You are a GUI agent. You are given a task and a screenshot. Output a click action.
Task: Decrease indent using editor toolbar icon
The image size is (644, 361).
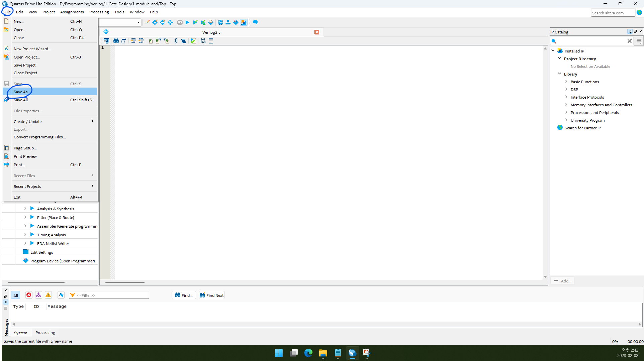pos(141,41)
